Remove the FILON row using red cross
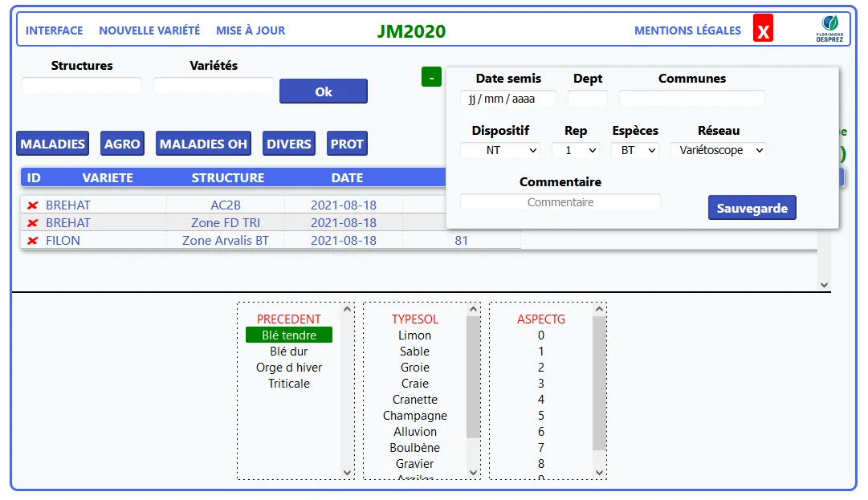 tap(33, 241)
